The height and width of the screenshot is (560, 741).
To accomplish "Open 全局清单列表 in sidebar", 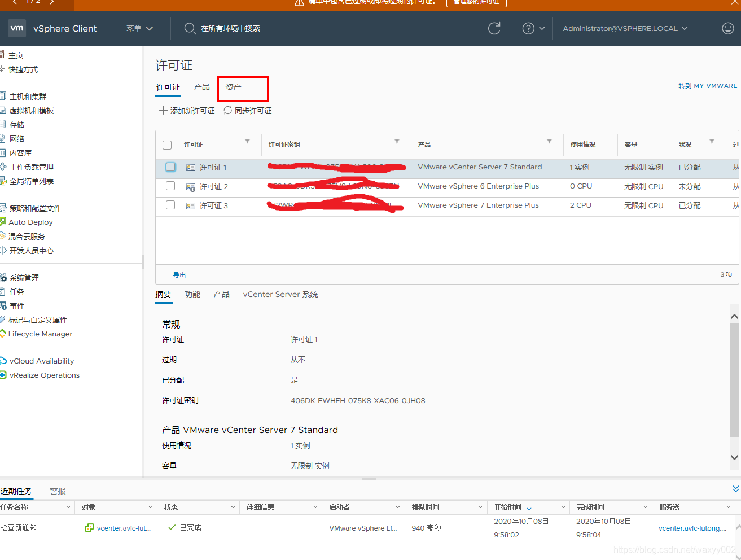I will point(31,181).
